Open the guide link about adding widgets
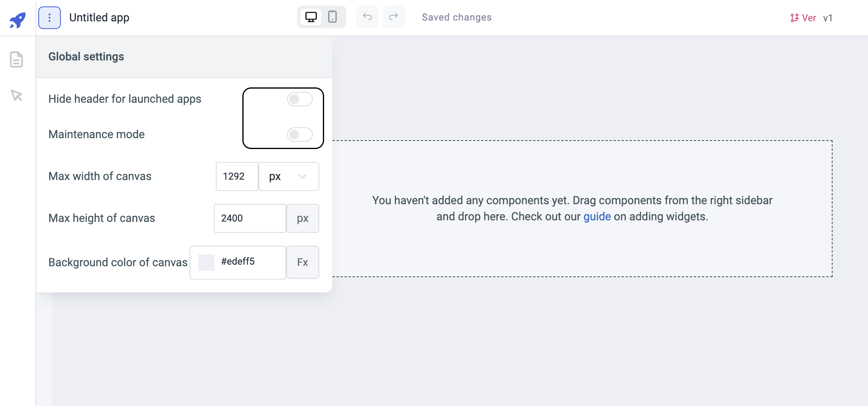This screenshot has width=868, height=406. (597, 216)
